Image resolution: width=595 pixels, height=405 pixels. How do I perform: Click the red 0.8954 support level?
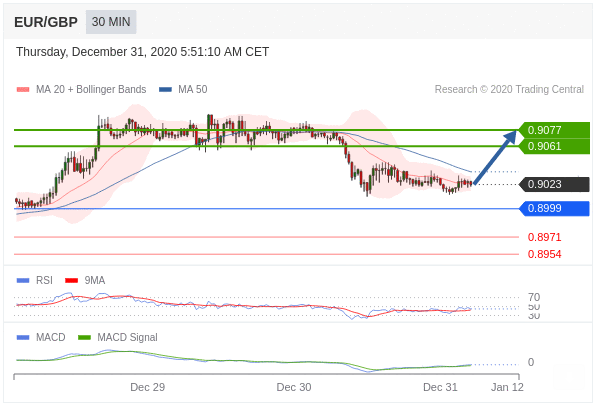(x=544, y=254)
